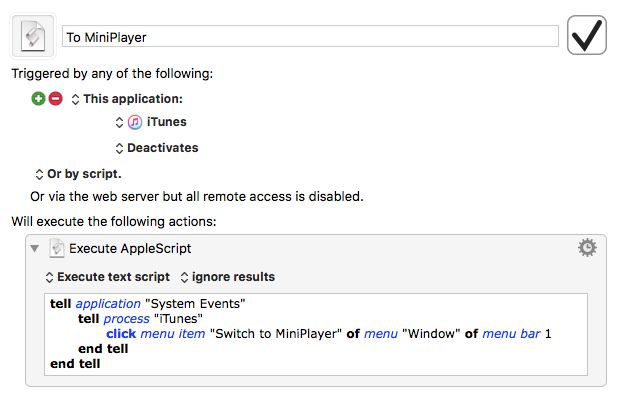Click the macro icon well beside the name

click(x=31, y=36)
